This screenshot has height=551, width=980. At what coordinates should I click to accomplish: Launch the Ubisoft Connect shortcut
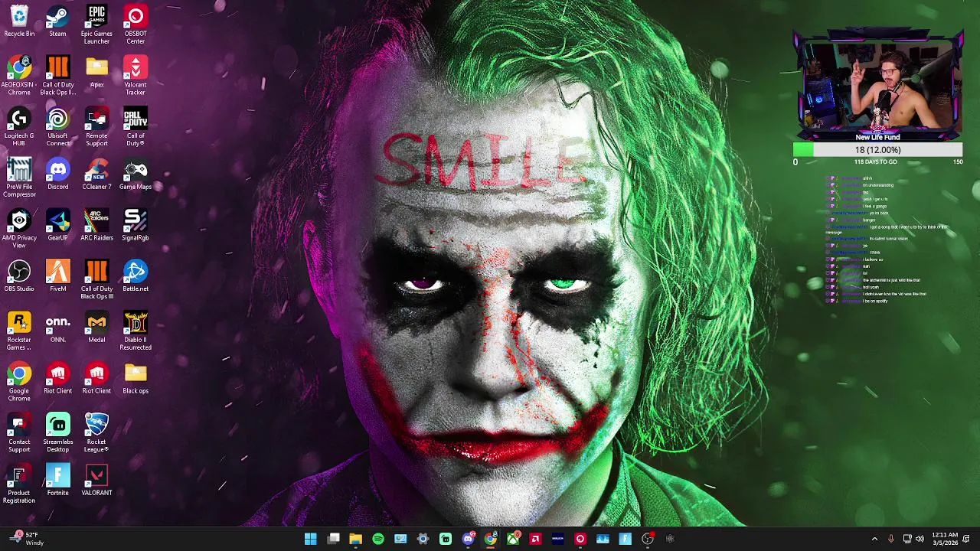(57, 127)
